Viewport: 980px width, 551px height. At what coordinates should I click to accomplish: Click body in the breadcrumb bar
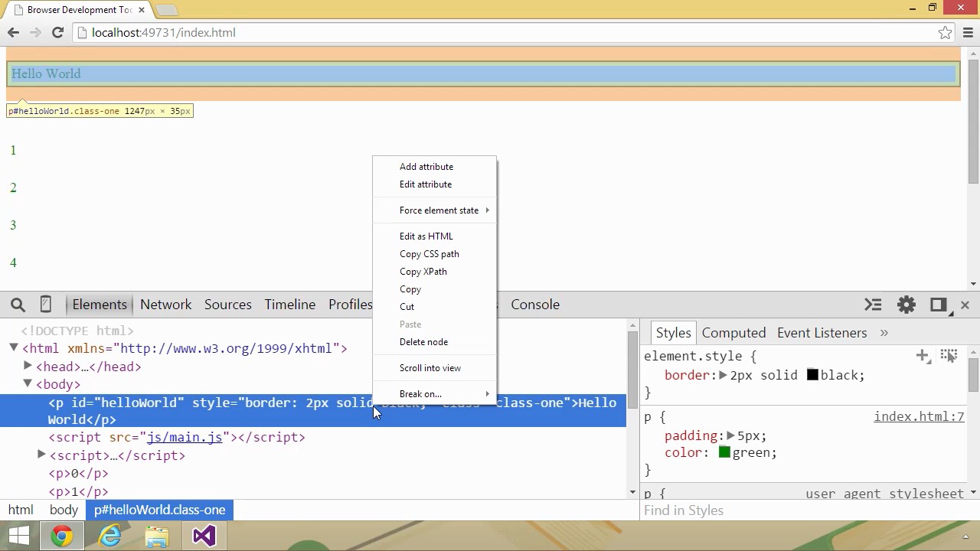point(64,510)
